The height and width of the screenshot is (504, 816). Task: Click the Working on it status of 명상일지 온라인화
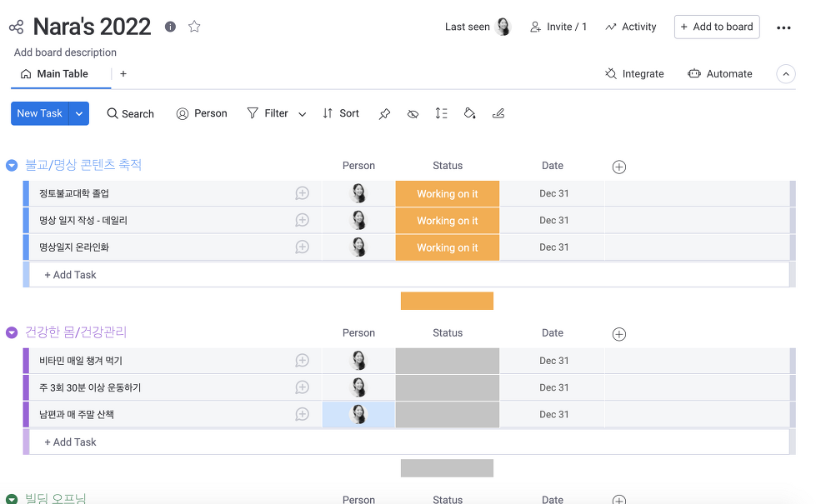447,247
